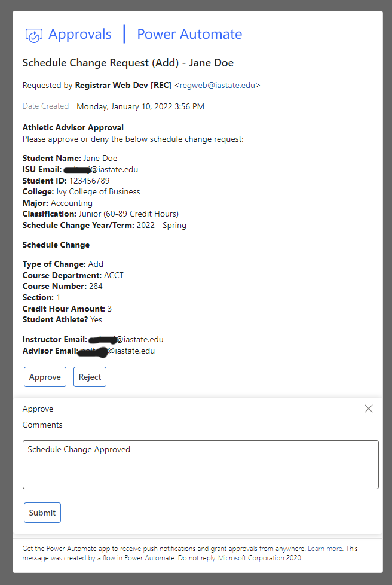Click the Approvals checkmark icon
Screen dimensions: 392x585
pos(34,35)
